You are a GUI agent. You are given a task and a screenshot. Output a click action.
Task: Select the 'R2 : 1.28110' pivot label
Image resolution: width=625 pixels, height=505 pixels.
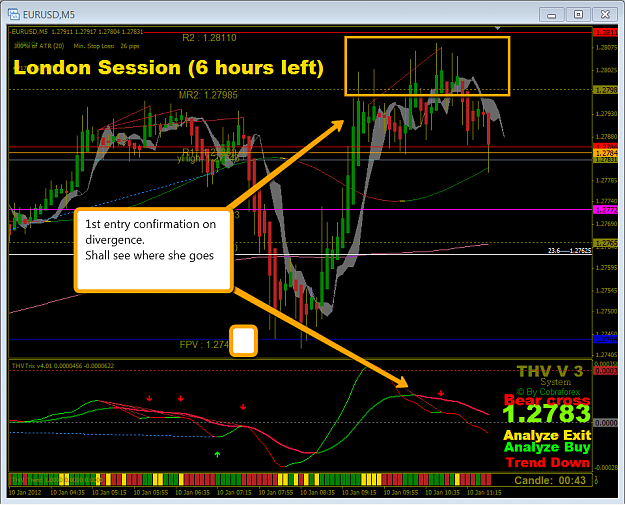(209, 38)
